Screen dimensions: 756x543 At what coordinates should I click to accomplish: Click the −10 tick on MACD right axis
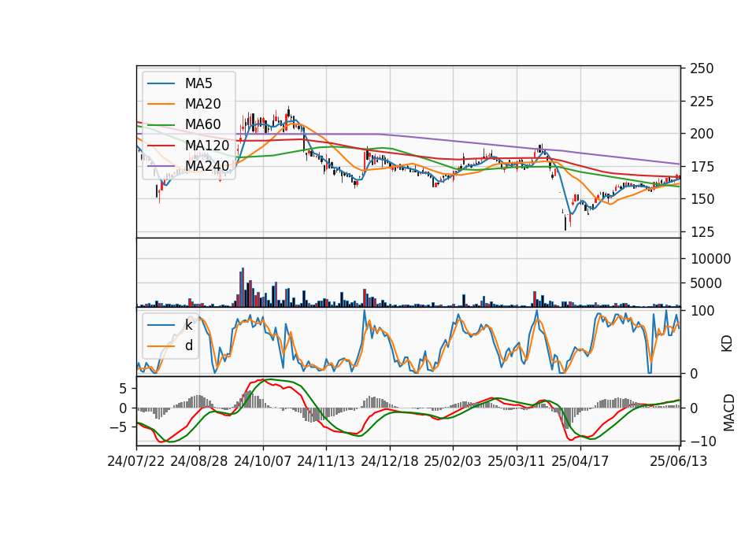(x=702, y=441)
